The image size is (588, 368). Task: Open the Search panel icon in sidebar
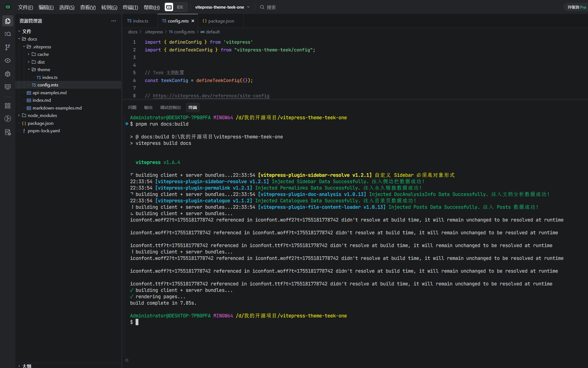[8, 34]
